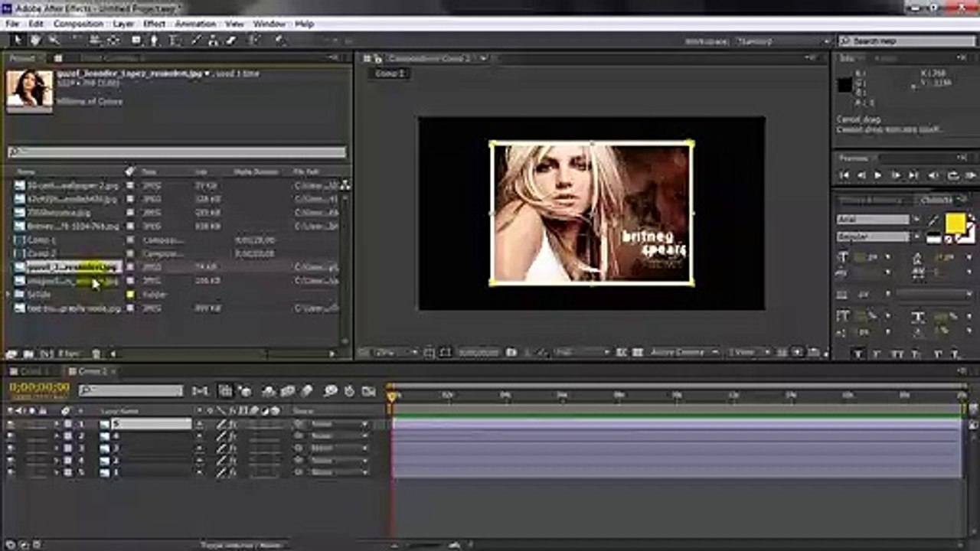Toggle mute audio in Preview panel
Screen dimensions: 980x551
point(935,175)
